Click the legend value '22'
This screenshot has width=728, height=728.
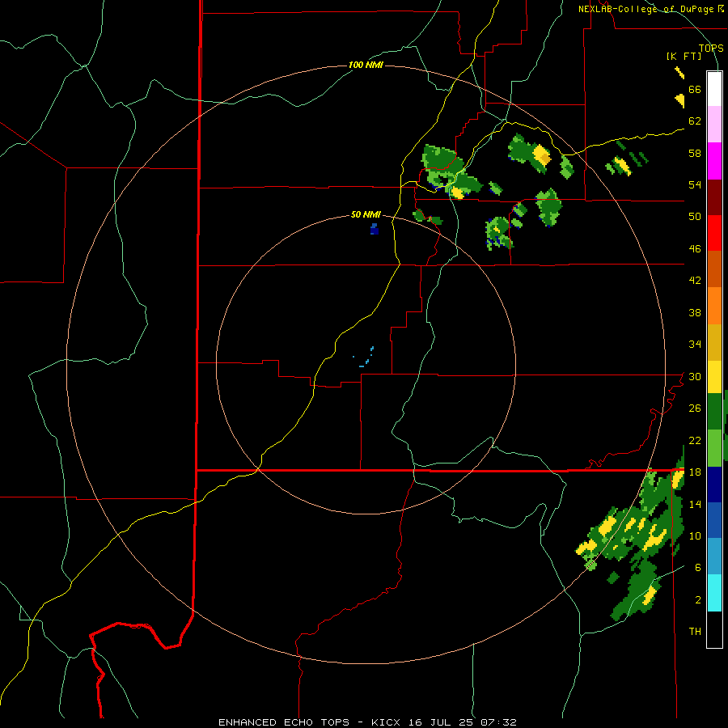click(695, 440)
